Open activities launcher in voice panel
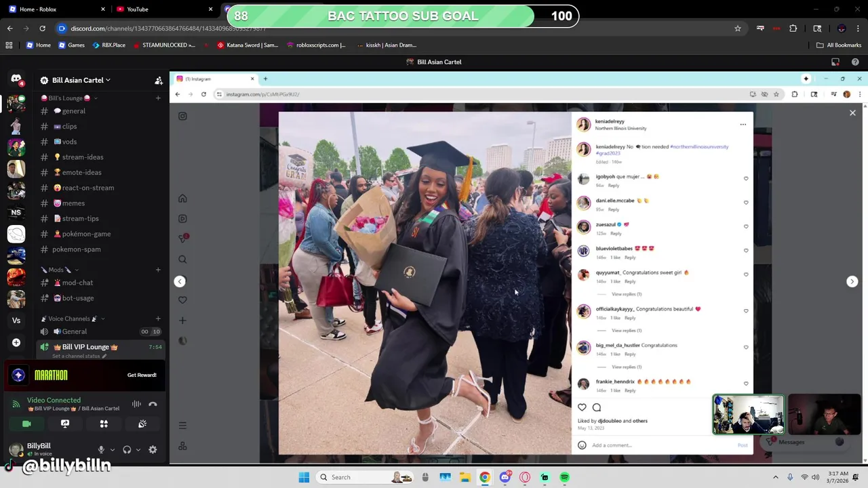The height and width of the screenshot is (488, 868). pyautogui.click(x=104, y=424)
